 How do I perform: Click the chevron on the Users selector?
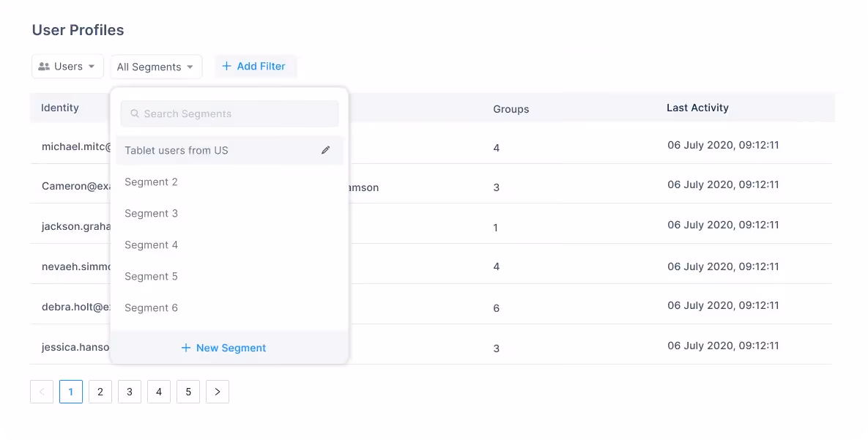pos(90,66)
